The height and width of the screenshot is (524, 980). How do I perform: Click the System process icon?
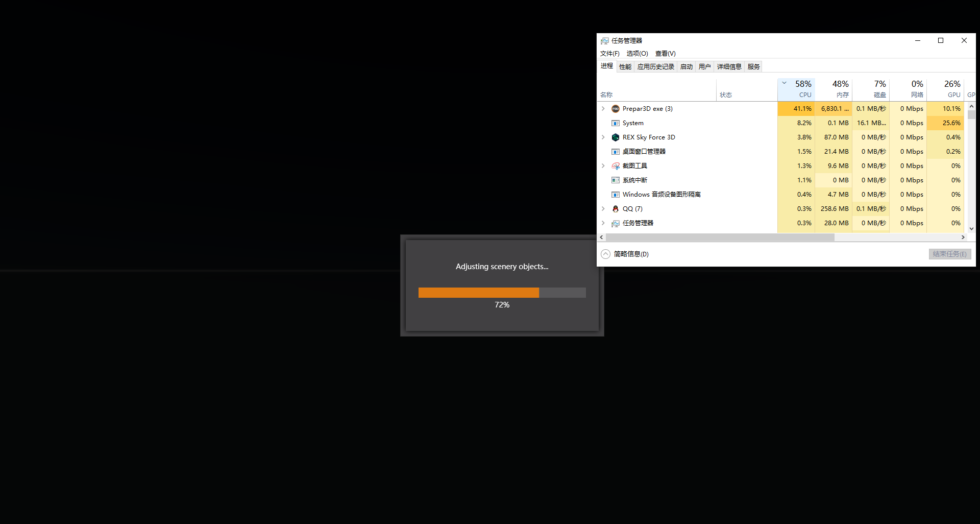point(616,123)
